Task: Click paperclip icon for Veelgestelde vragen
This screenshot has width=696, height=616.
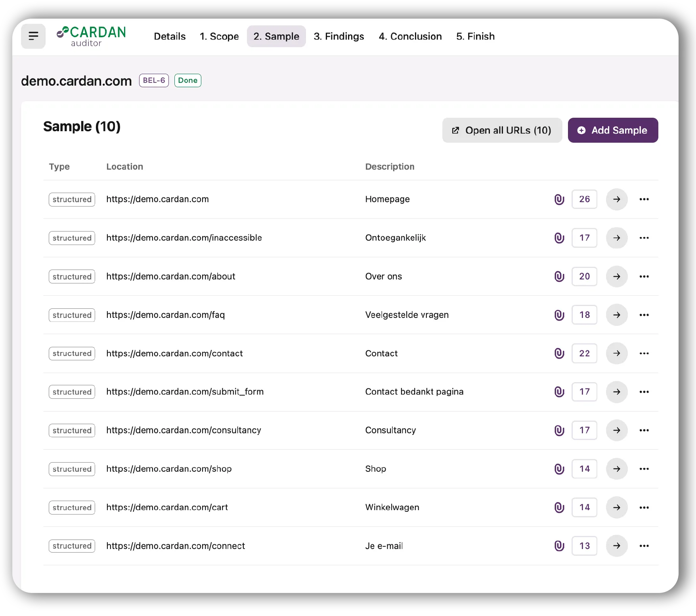Action: (559, 315)
